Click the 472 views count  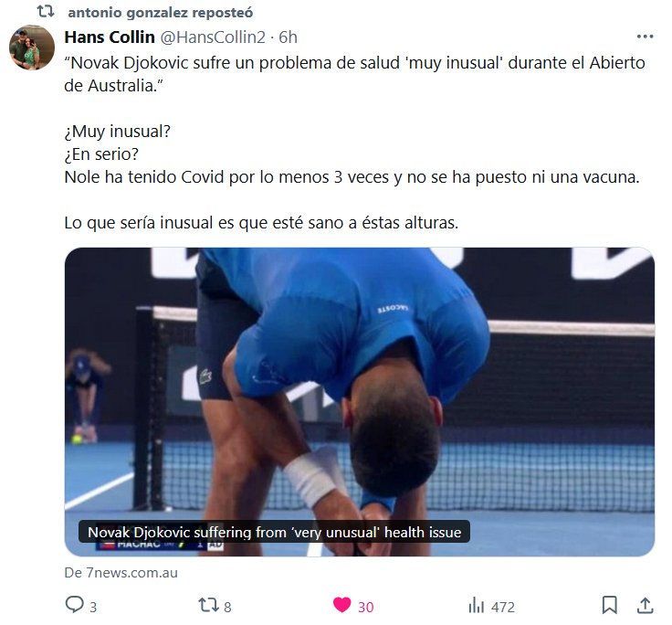pyautogui.click(x=503, y=607)
